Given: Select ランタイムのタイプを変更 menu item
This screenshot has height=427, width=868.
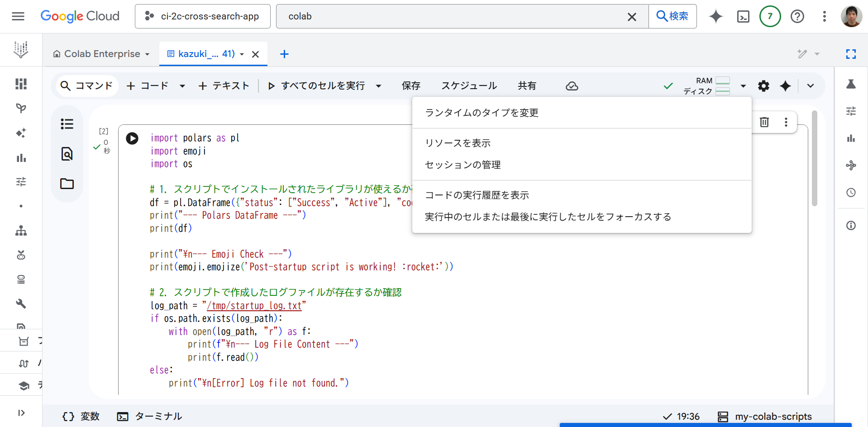Looking at the screenshot, I should coord(482,113).
